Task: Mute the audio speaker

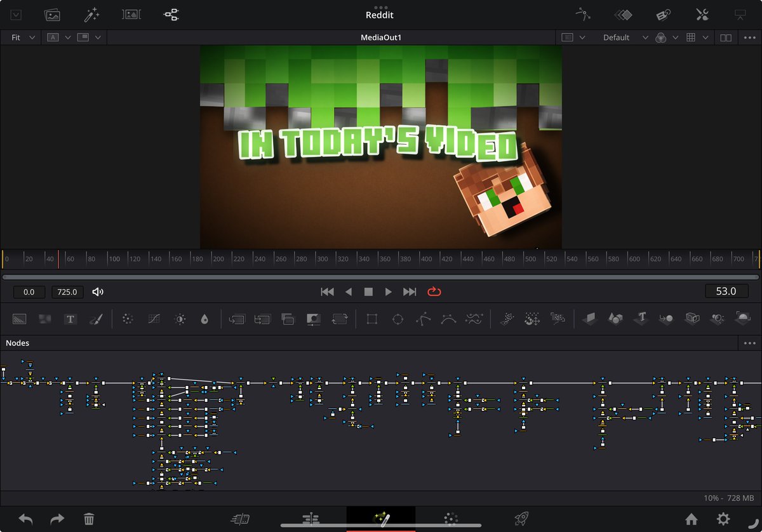Action: click(98, 292)
